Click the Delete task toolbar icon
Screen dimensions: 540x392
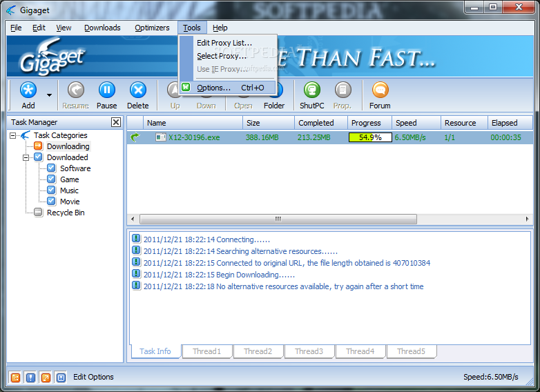[x=138, y=90]
